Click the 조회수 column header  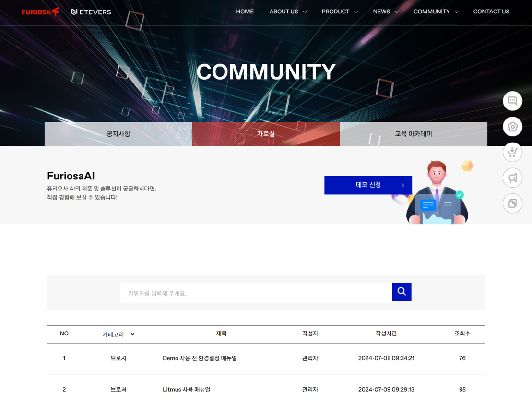(462, 333)
